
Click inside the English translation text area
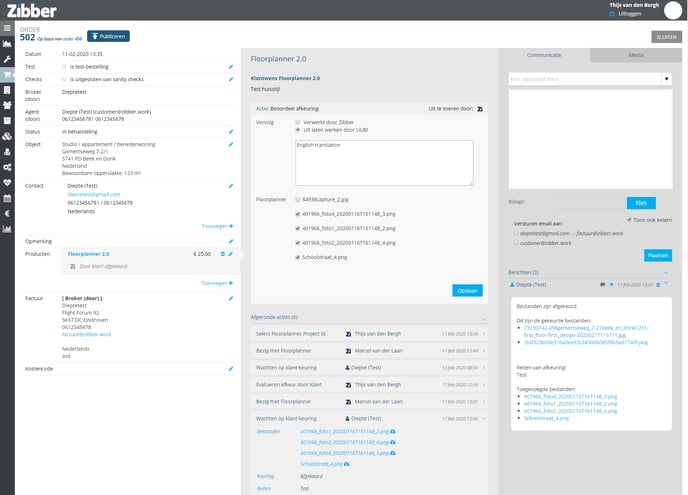coord(384,162)
